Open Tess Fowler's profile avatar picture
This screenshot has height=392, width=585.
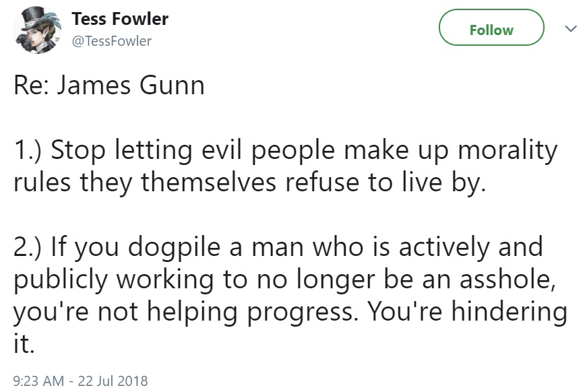click(37, 30)
